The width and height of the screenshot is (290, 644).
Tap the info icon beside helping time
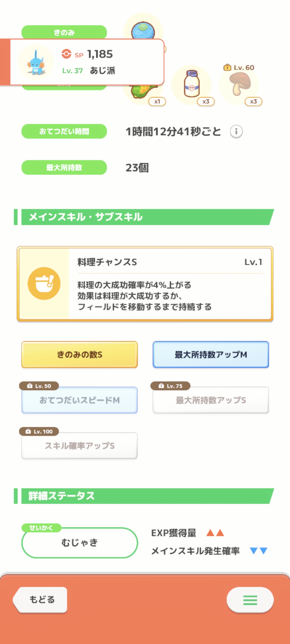(236, 131)
